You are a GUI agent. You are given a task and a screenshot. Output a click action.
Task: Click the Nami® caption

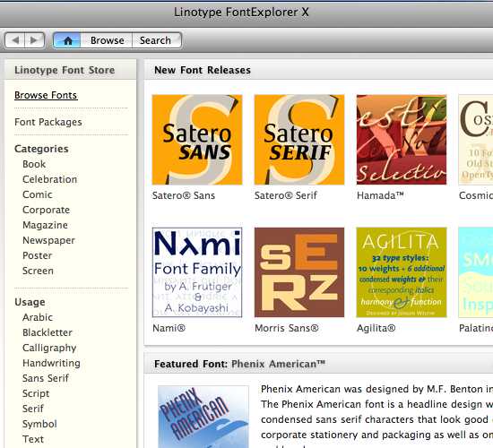click(x=169, y=328)
